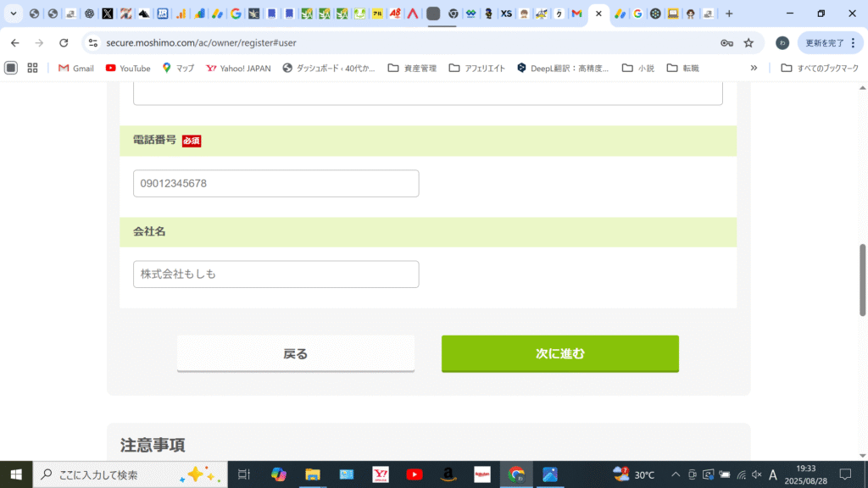Open the Yahoo! taskbar icon
This screenshot has width=868, height=488.
381,474
